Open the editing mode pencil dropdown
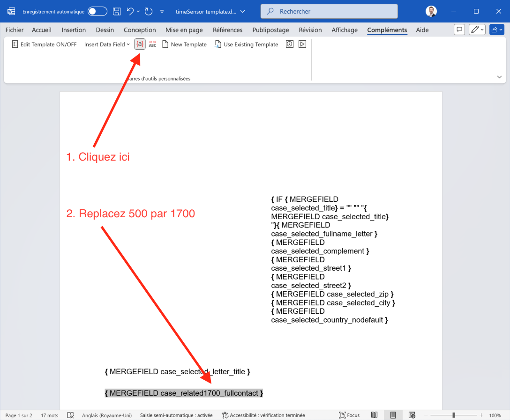Screen dimensions: 510x420 [x=477, y=29]
